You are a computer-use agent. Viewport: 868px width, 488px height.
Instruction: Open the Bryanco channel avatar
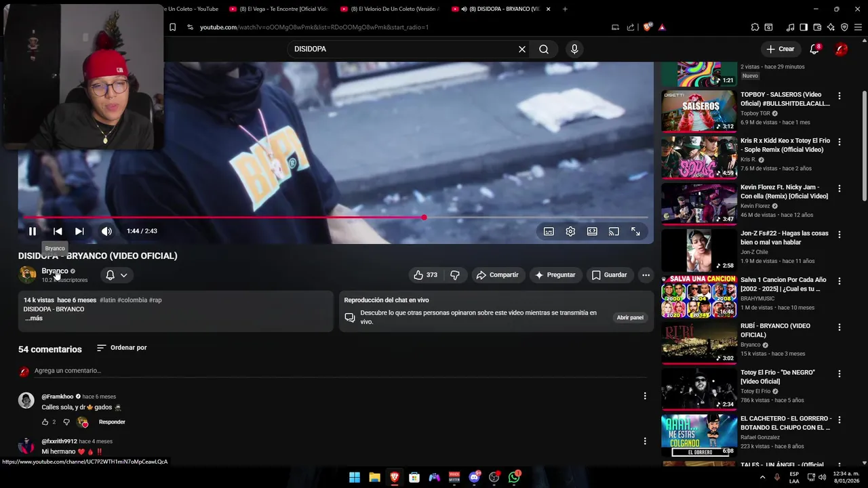(27, 274)
